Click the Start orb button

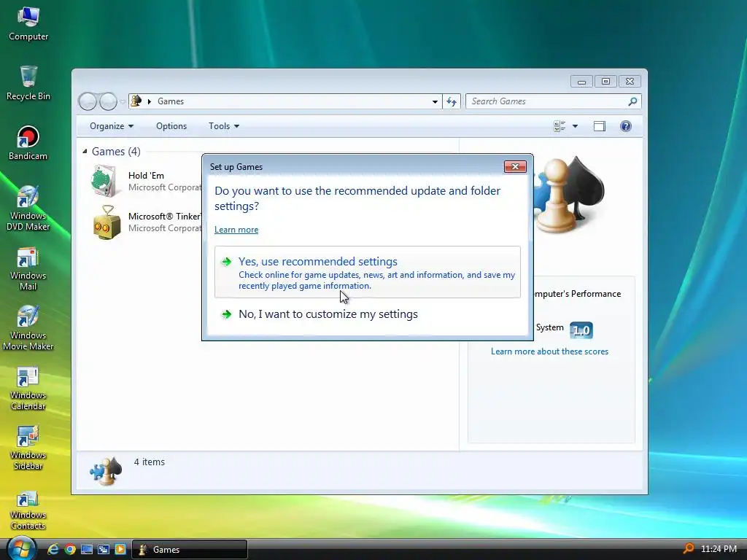click(x=21, y=548)
